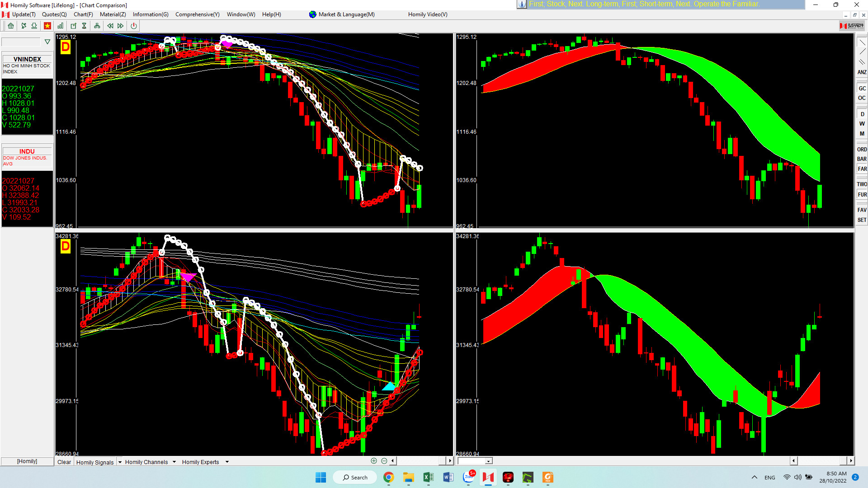Screen dimensions: 868x488
Task: Expand the Homily Signals dropdown arrow
Action: pyautogui.click(x=120, y=462)
